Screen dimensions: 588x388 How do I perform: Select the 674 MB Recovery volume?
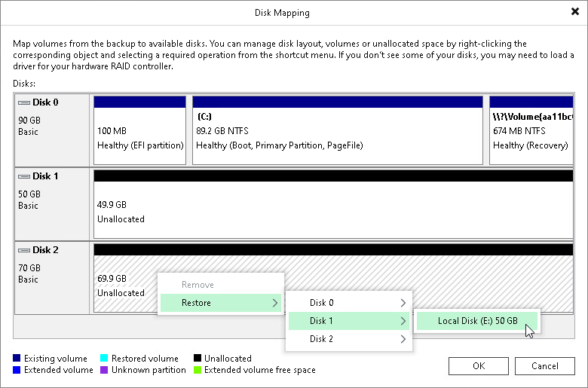tap(531, 130)
